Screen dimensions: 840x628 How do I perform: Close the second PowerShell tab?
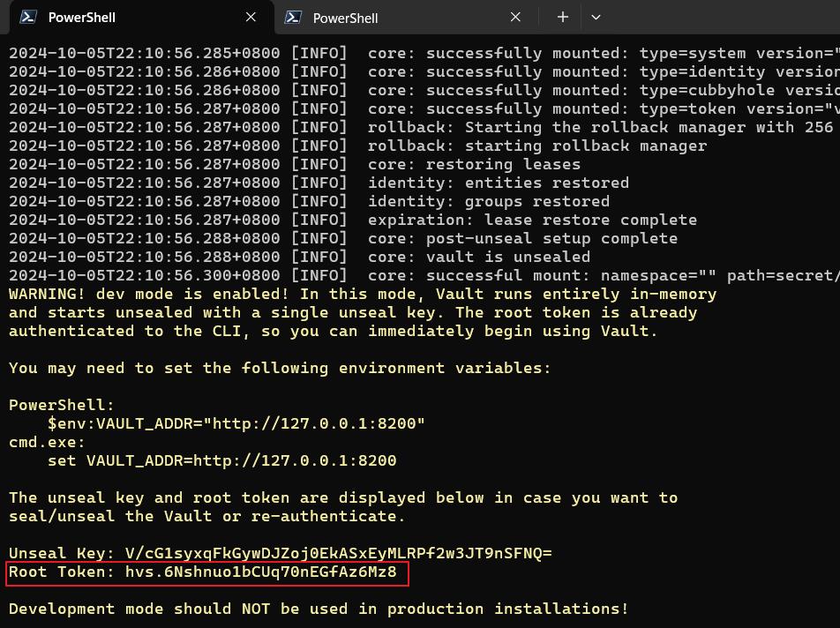click(x=515, y=17)
